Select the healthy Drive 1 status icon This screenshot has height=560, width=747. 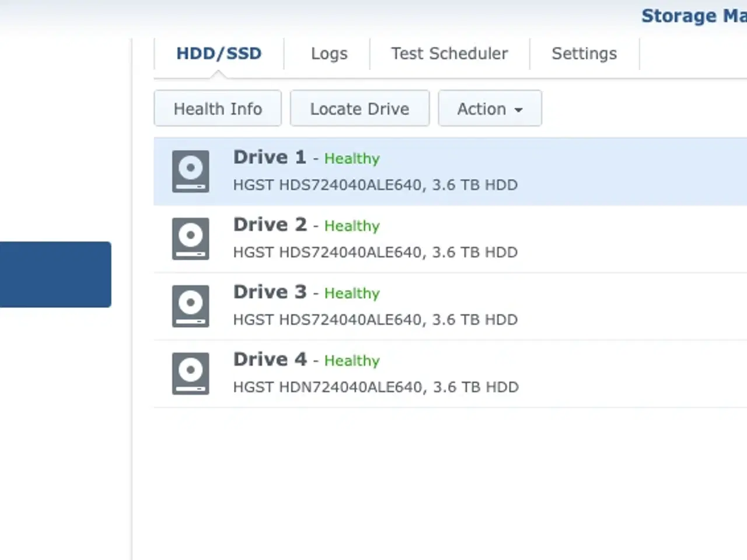[351, 158]
